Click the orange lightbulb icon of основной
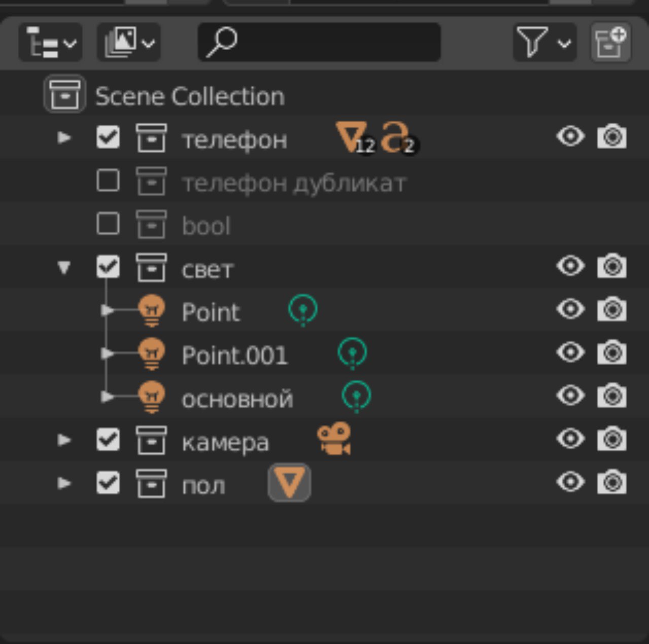649x644 pixels. (x=152, y=397)
